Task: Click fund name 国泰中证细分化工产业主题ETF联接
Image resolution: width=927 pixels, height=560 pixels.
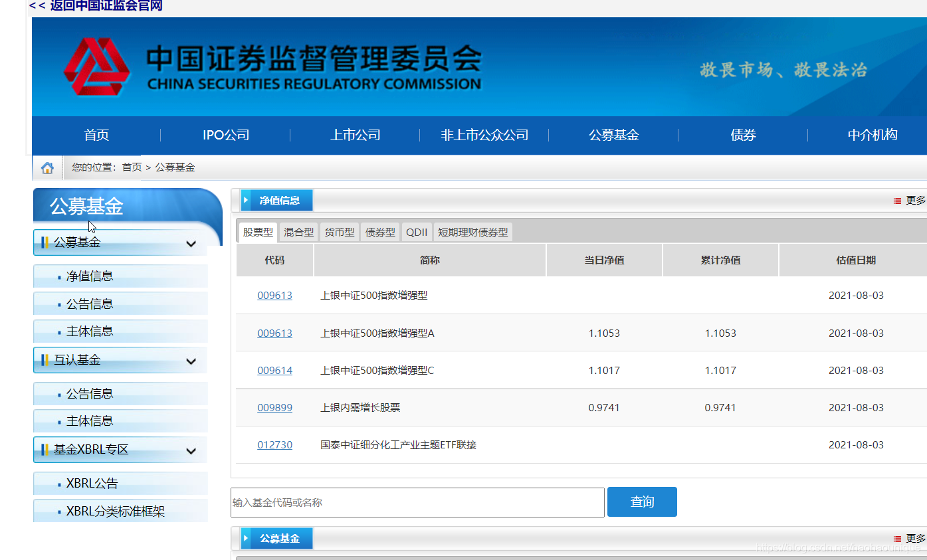Action: (x=399, y=445)
